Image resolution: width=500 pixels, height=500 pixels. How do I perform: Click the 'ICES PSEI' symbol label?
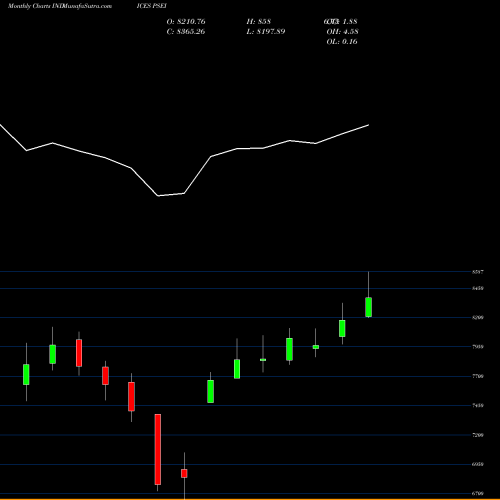click(x=151, y=6)
